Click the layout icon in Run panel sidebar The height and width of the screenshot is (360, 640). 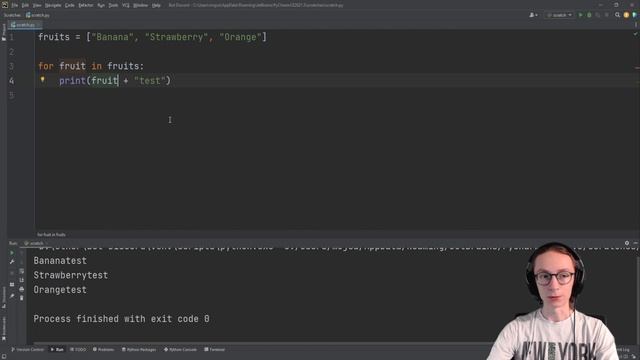click(12, 284)
